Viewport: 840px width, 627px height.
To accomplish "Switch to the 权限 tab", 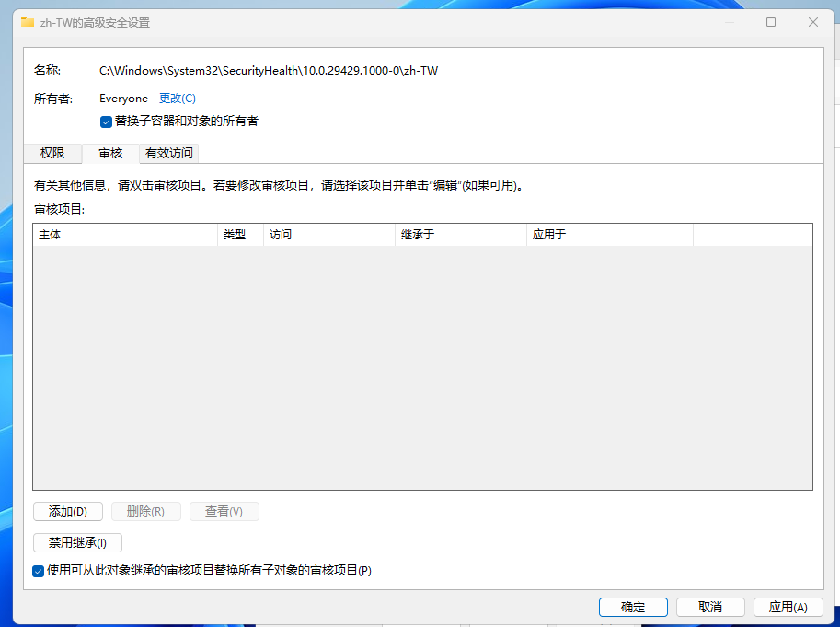I will (x=52, y=154).
